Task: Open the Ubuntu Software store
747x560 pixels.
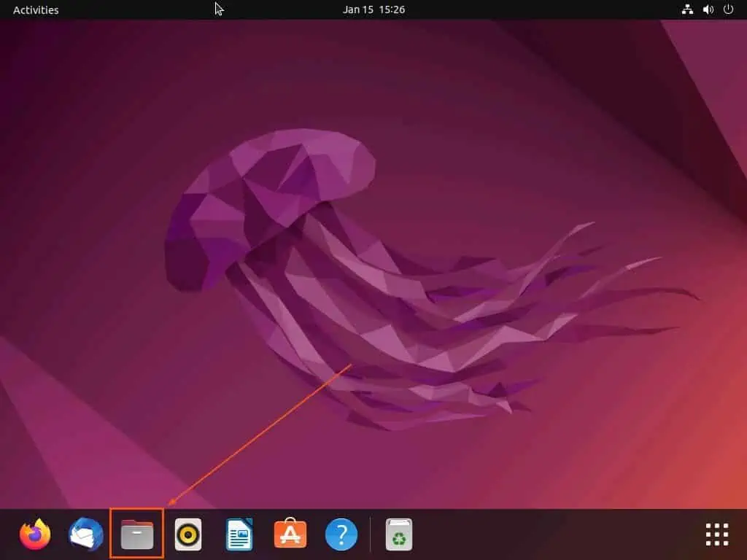Action: 290,534
